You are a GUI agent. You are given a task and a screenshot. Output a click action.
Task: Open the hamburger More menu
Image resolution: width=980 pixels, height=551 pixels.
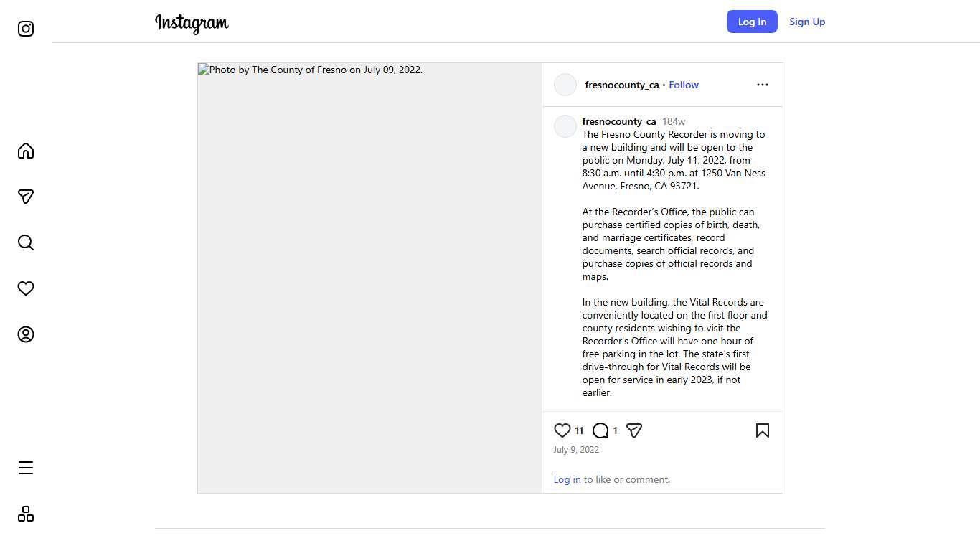coord(26,468)
